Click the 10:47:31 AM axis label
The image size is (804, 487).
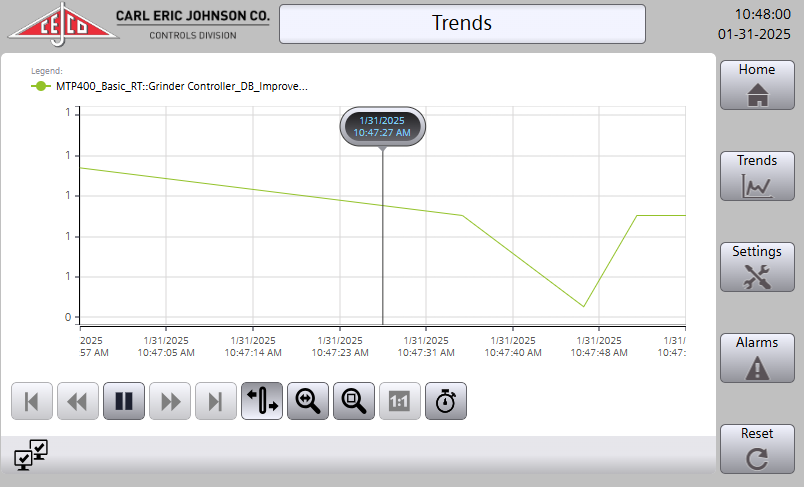pos(426,347)
